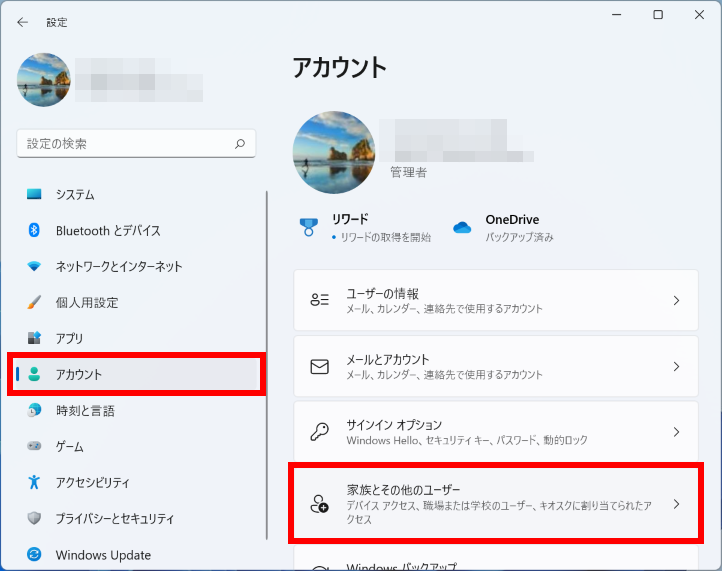
Task: Click the アプリ icon in sidebar
Action: click(35, 338)
